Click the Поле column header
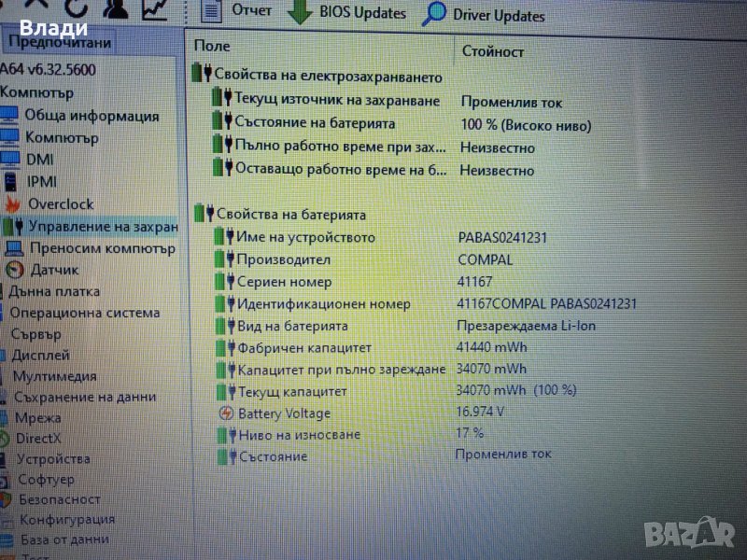 (x=212, y=46)
